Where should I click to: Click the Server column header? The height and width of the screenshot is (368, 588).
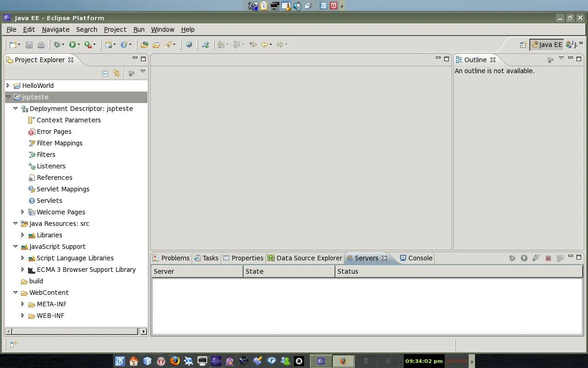(197, 271)
